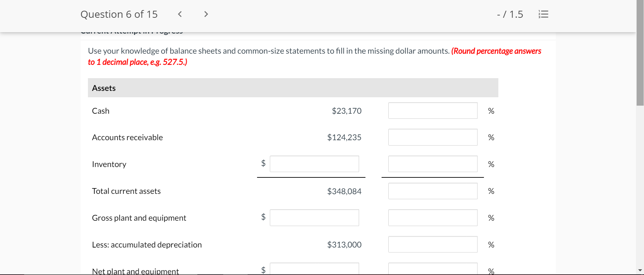Click the Total current assets percentage field
This screenshot has width=644, height=275.
point(433,191)
